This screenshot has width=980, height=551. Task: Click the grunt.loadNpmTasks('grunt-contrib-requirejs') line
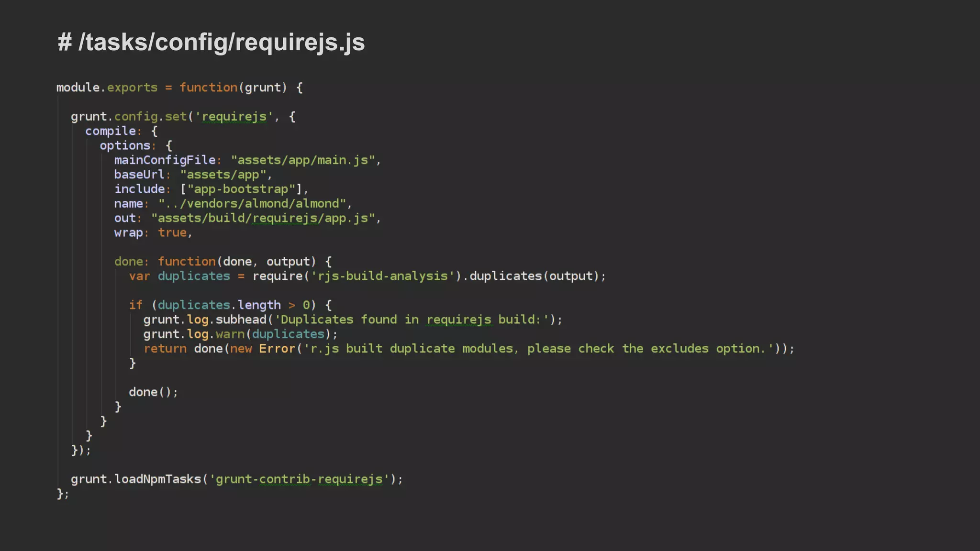[x=237, y=479]
